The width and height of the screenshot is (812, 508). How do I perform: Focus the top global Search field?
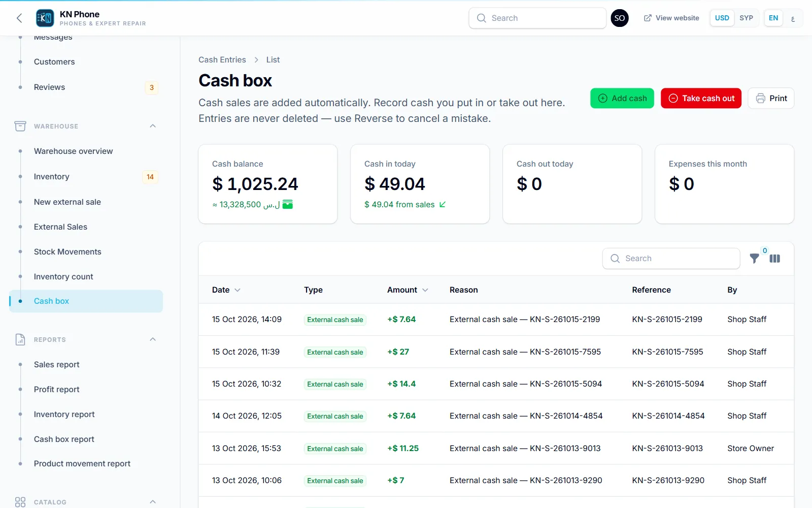(537, 18)
